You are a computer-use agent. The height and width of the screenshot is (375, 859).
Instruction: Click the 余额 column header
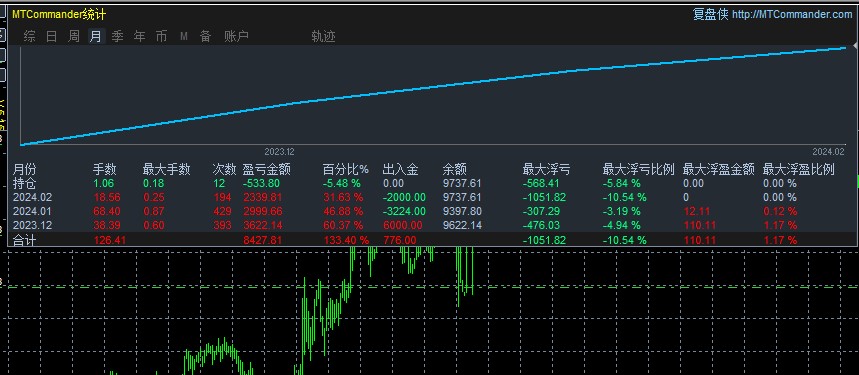click(x=455, y=170)
